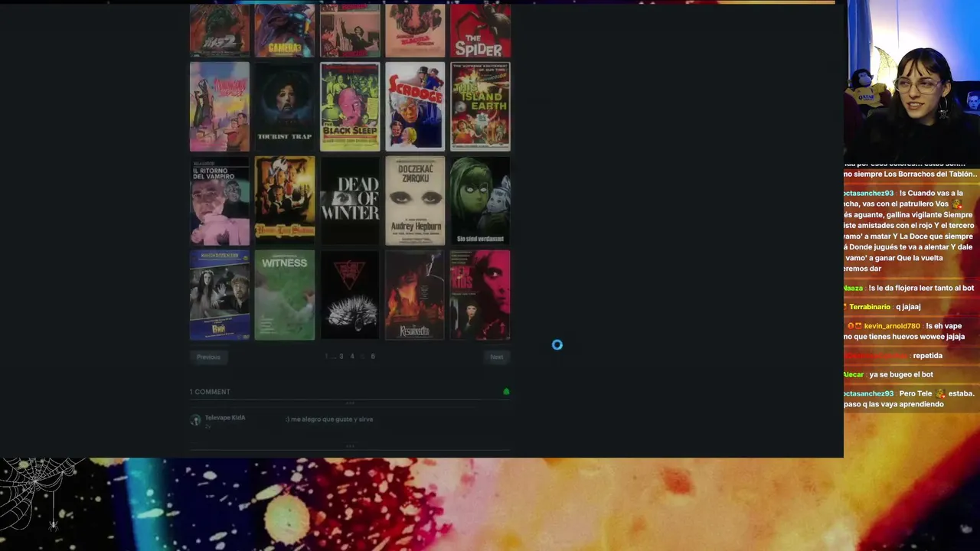Click the green comment notification bell icon
The height and width of the screenshot is (551, 980).
pyautogui.click(x=506, y=392)
